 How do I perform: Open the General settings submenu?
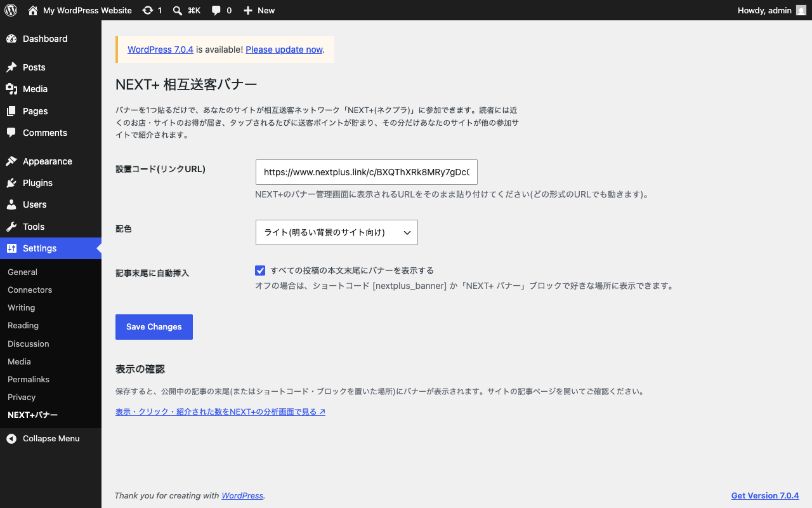click(22, 272)
